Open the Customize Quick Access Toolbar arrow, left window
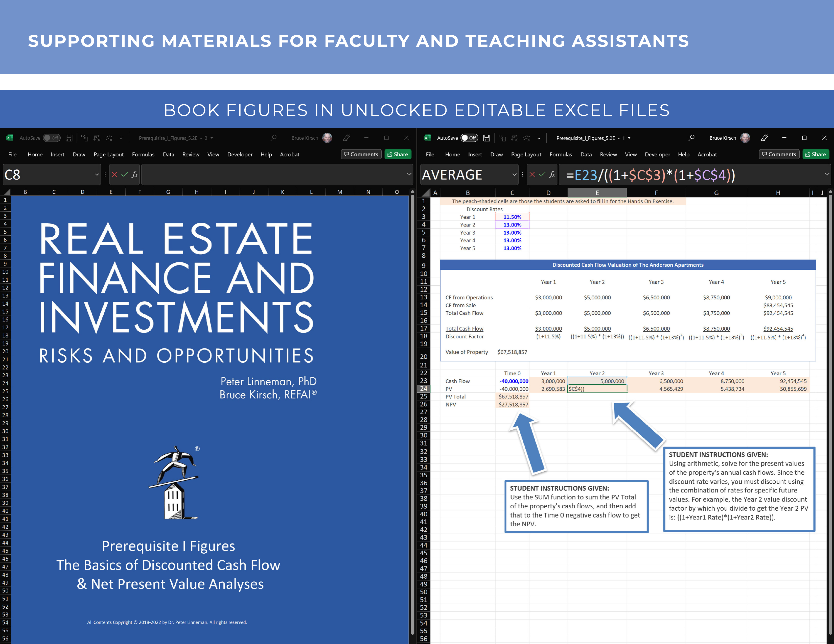Screen dimensions: 834x644 pos(121,138)
